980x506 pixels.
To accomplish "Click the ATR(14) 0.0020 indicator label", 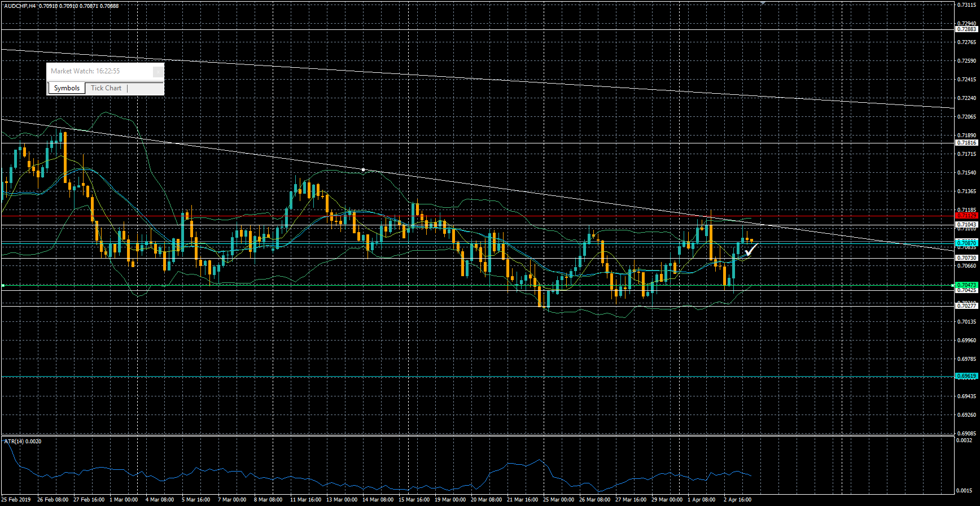I will point(23,441).
